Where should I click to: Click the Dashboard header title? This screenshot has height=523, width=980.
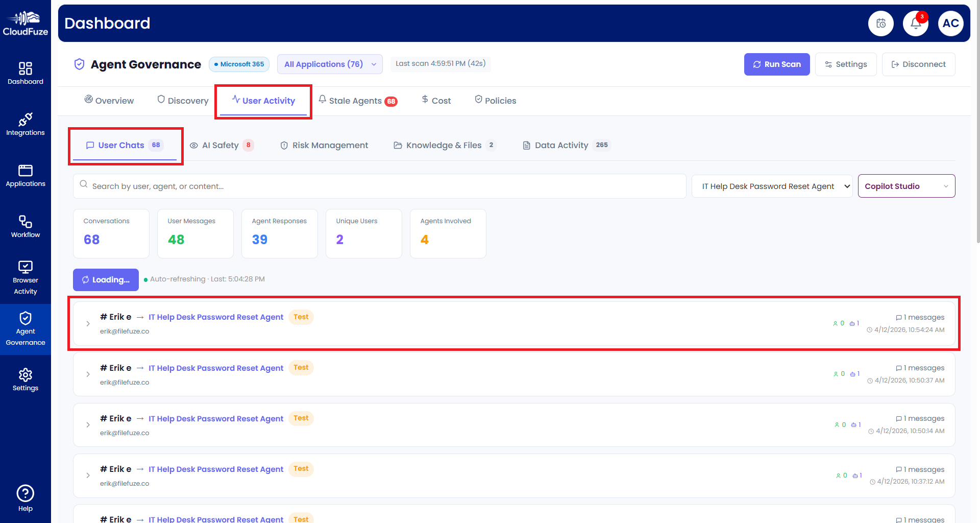pos(107,23)
